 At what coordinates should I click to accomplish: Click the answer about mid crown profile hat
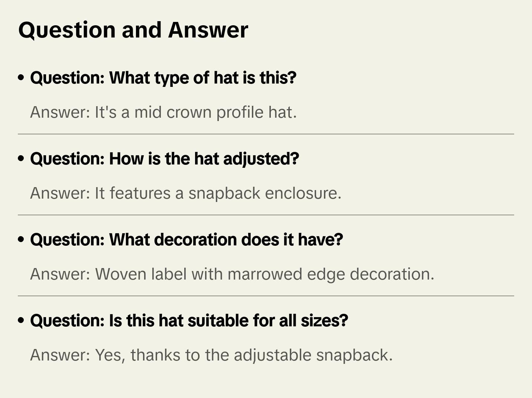[x=163, y=112]
